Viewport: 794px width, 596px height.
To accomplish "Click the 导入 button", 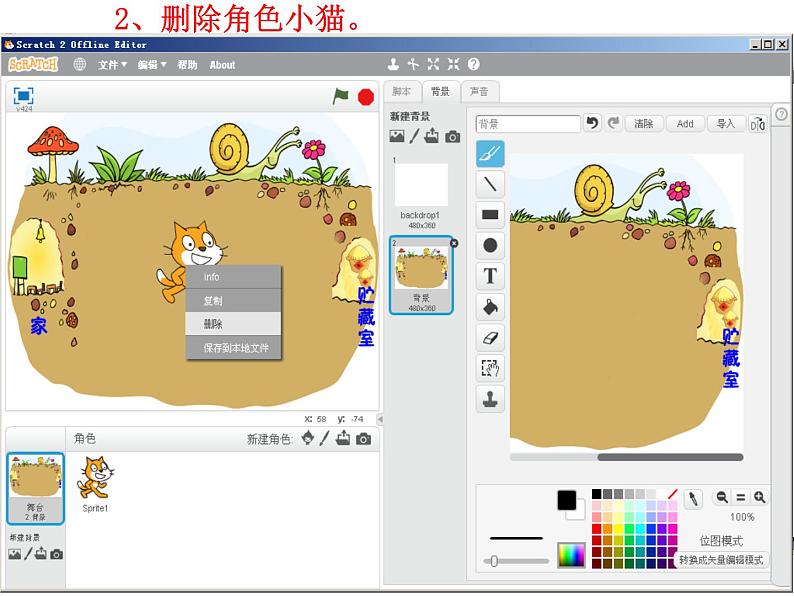I will [726, 124].
